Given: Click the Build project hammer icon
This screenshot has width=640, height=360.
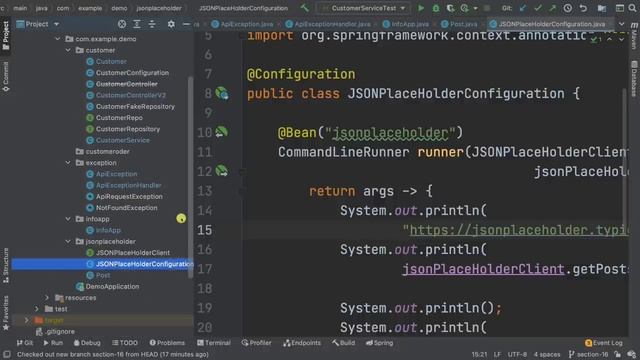Looking at the screenshot, I should [x=304, y=8].
